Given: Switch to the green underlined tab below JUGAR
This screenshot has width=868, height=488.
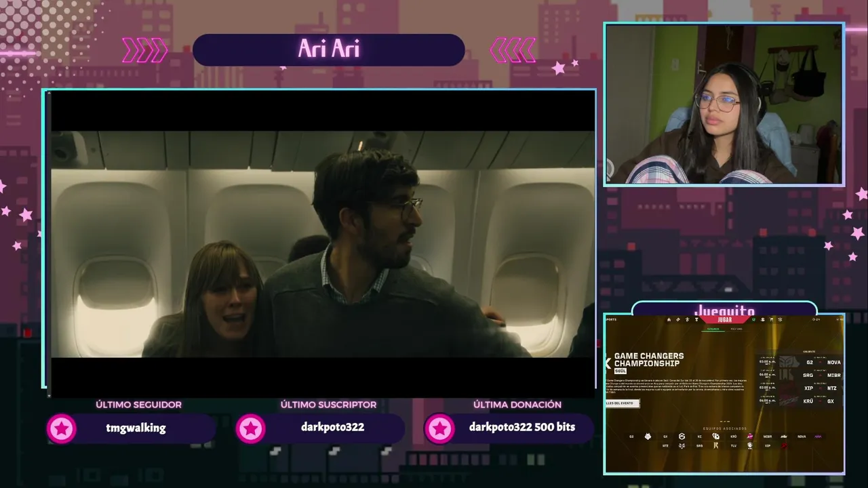Looking at the screenshot, I should 713,329.
